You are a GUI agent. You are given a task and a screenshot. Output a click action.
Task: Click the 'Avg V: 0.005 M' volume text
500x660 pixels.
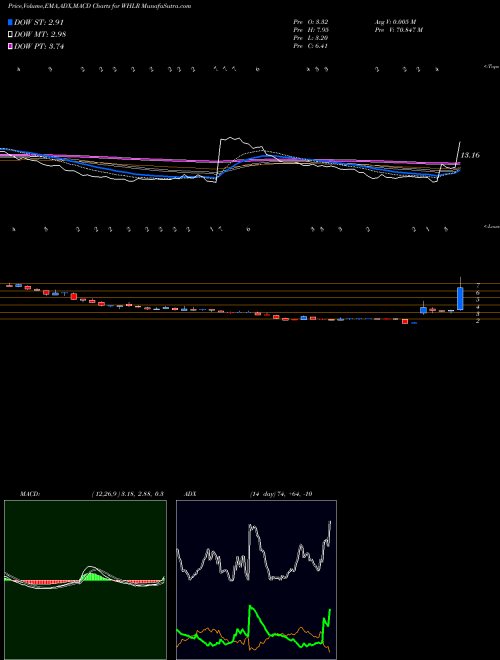[x=395, y=22]
